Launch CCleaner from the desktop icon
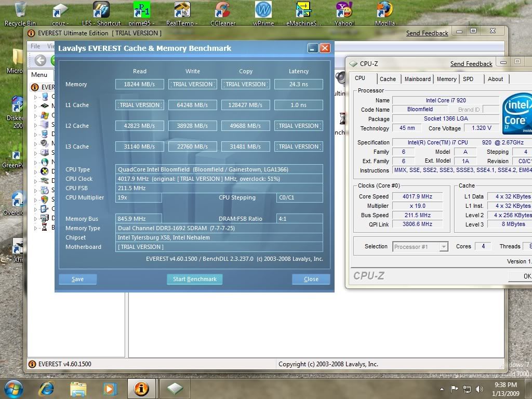This screenshot has height=399, width=532. (x=223, y=10)
